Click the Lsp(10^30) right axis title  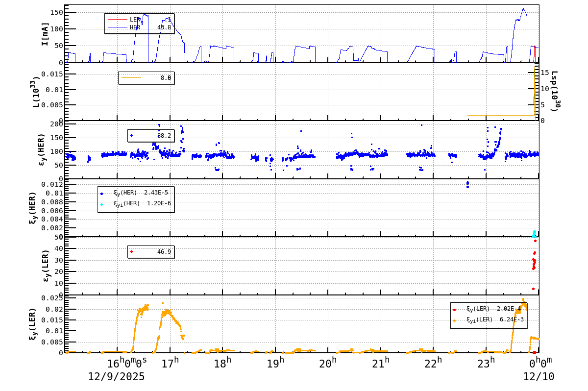[555, 91]
